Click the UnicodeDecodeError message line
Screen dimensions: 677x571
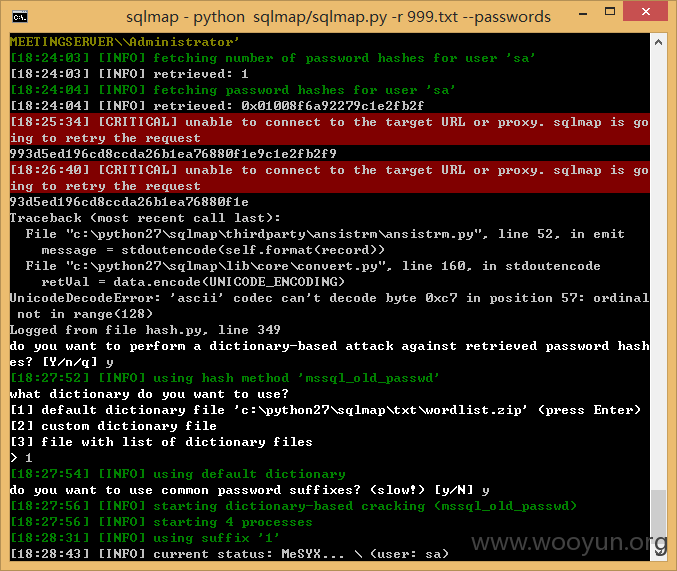pyautogui.click(x=329, y=306)
